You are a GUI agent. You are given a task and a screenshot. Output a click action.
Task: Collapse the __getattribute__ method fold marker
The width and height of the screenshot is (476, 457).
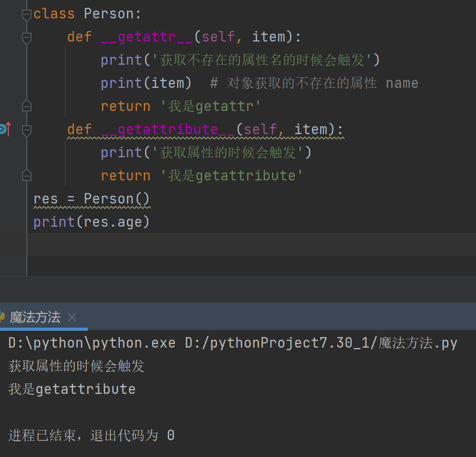click(27, 130)
